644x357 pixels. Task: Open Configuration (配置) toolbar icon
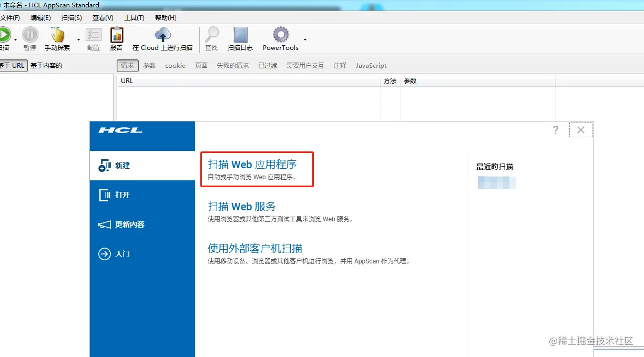tap(94, 35)
